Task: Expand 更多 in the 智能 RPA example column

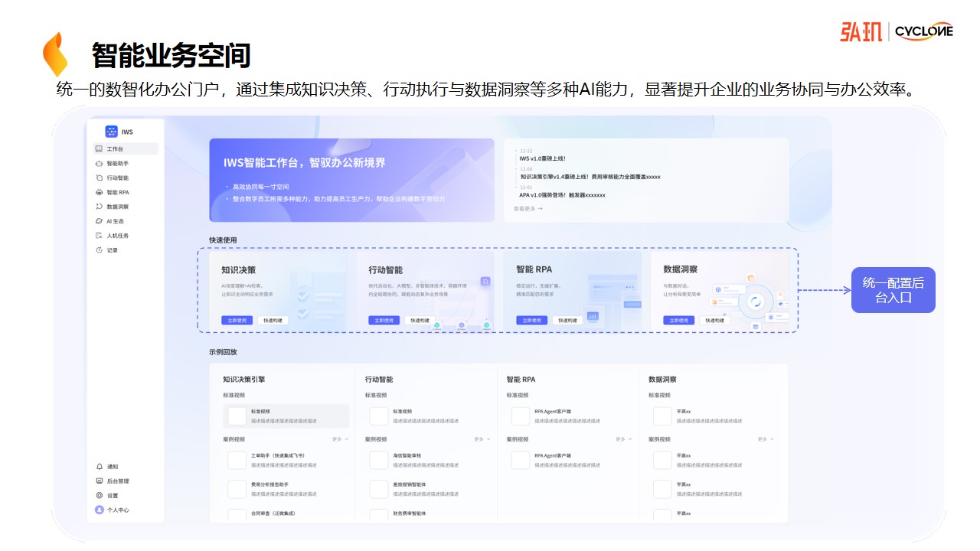Action: 620,439
